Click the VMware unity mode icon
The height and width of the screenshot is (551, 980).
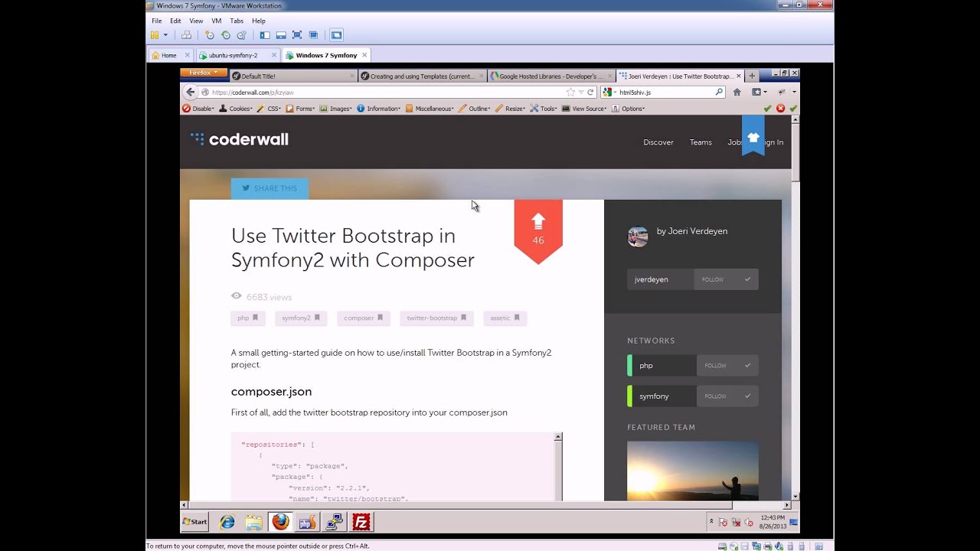tap(313, 35)
